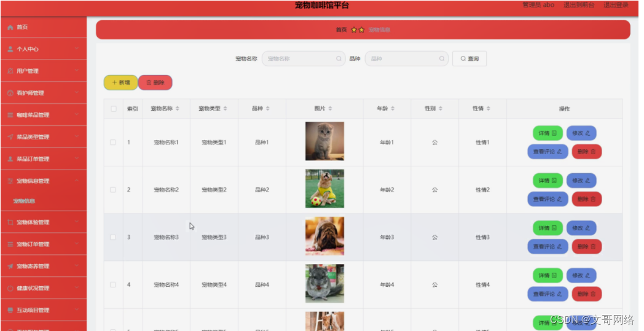644x331 pixels.
Task: Click the icon beside 宠物信息管理
Action: tap(10, 181)
